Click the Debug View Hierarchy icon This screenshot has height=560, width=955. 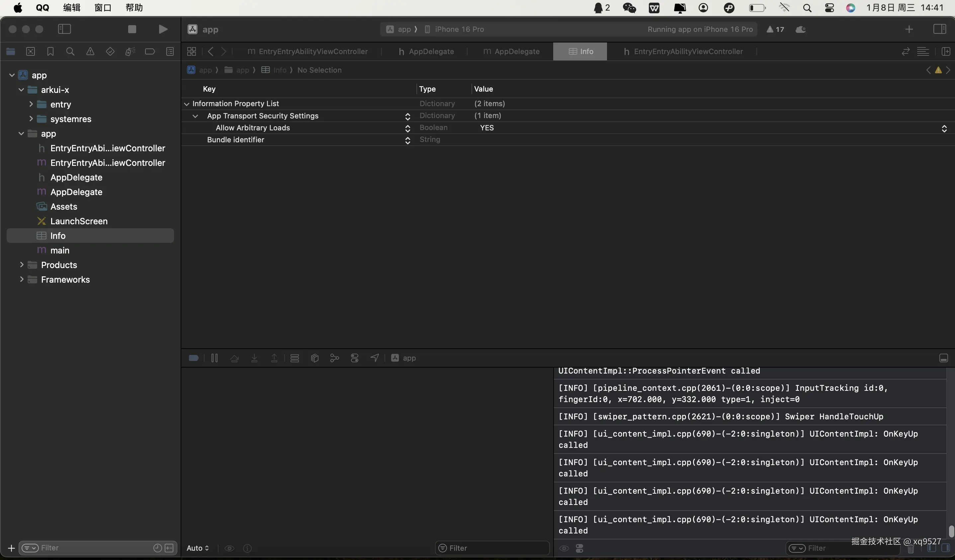(x=314, y=358)
